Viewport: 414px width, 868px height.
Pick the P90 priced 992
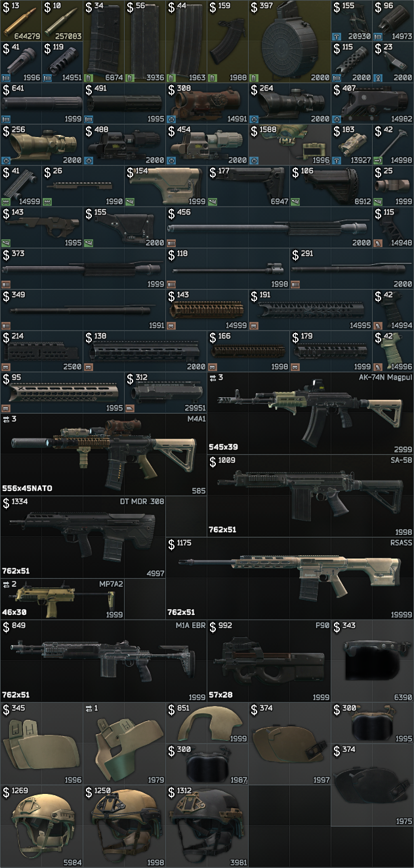(268, 660)
